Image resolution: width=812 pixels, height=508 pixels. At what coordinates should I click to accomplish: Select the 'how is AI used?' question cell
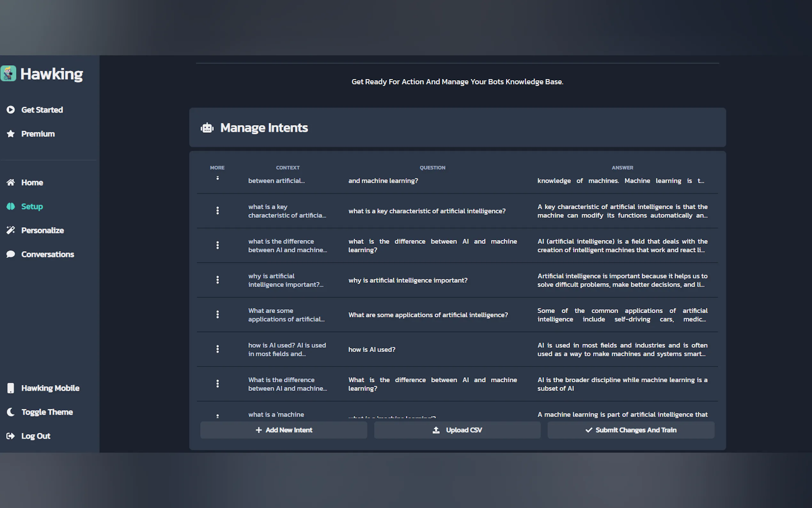[x=371, y=349]
